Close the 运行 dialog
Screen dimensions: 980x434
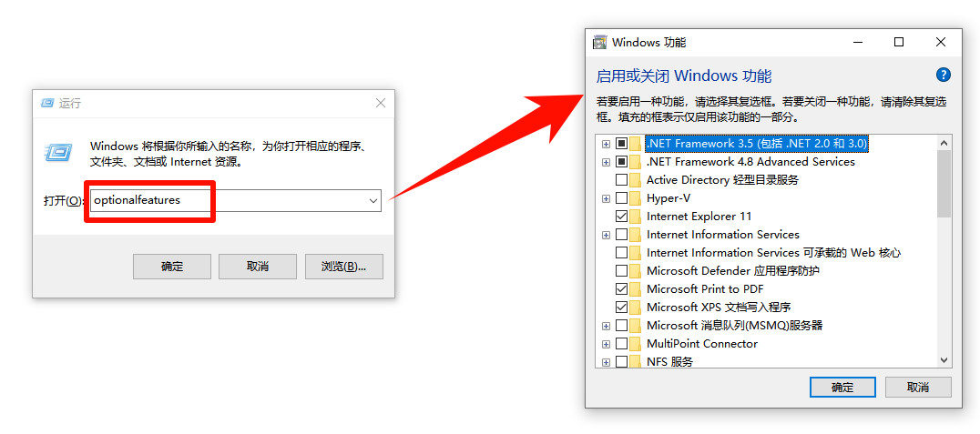point(380,103)
